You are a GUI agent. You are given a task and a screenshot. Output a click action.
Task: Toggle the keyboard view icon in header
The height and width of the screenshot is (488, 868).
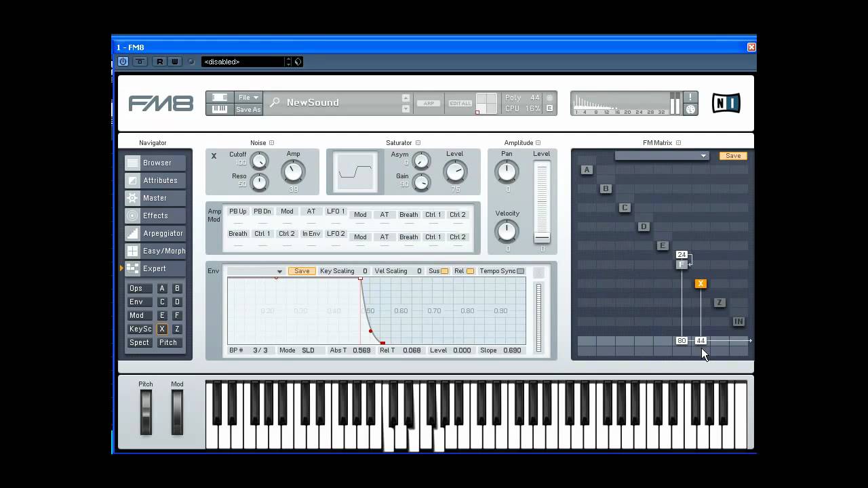220,109
